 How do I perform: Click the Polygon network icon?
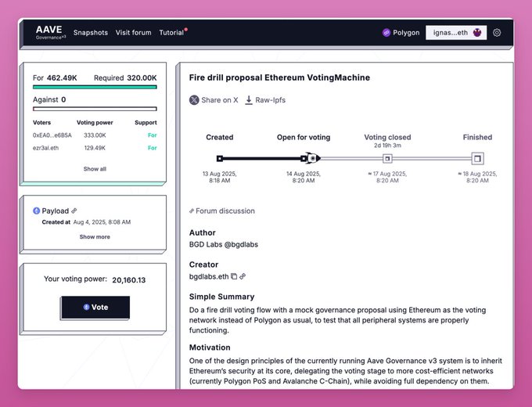point(386,33)
